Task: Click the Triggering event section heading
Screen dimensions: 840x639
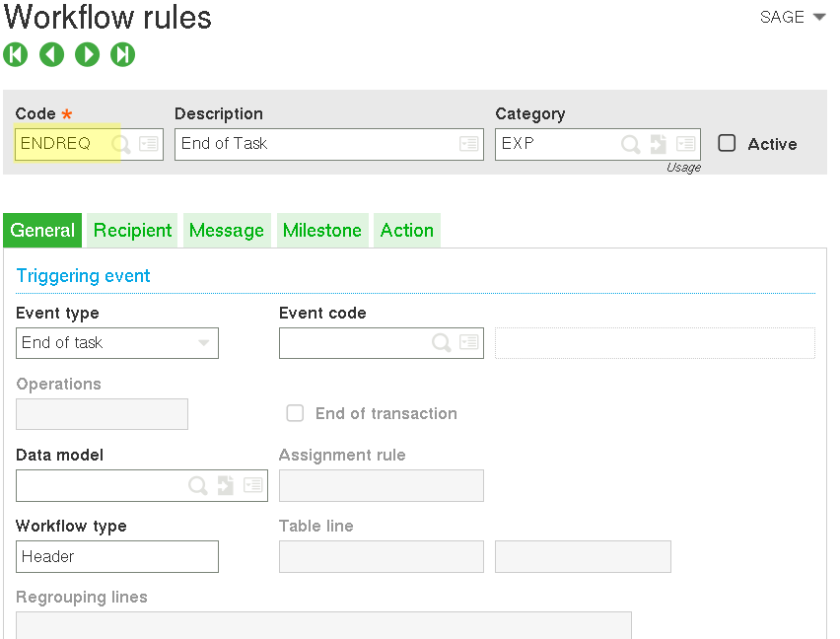Action: (x=83, y=275)
